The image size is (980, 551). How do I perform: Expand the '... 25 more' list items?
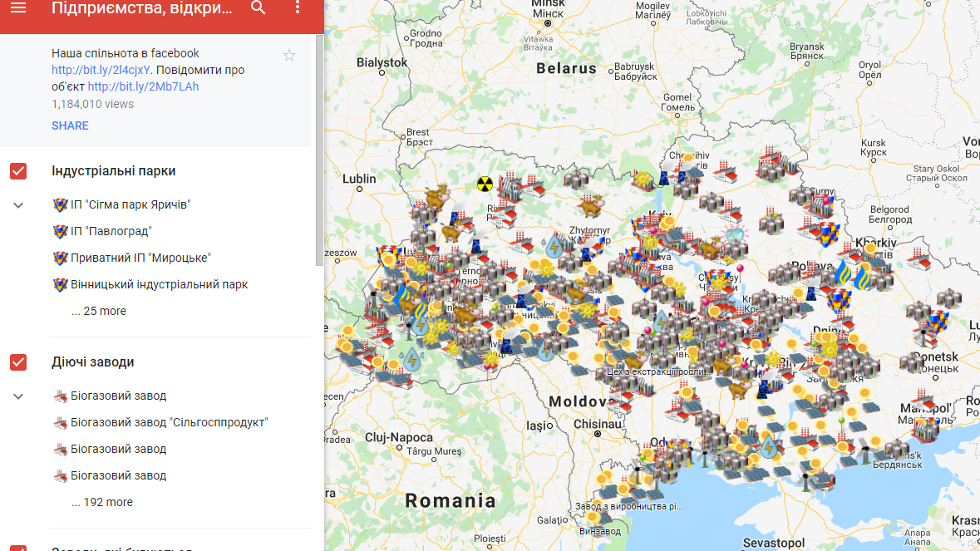[x=99, y=311]
